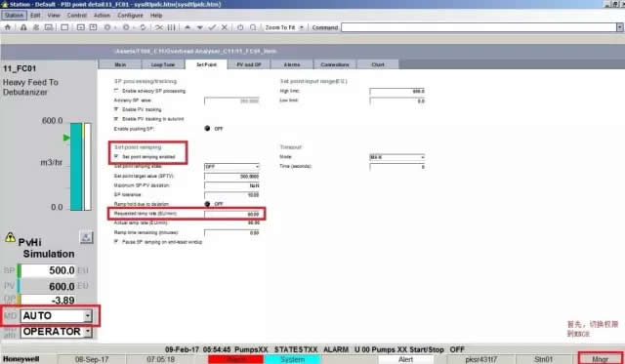Click the X cancel icon in the toolbar

pos(225,27)
